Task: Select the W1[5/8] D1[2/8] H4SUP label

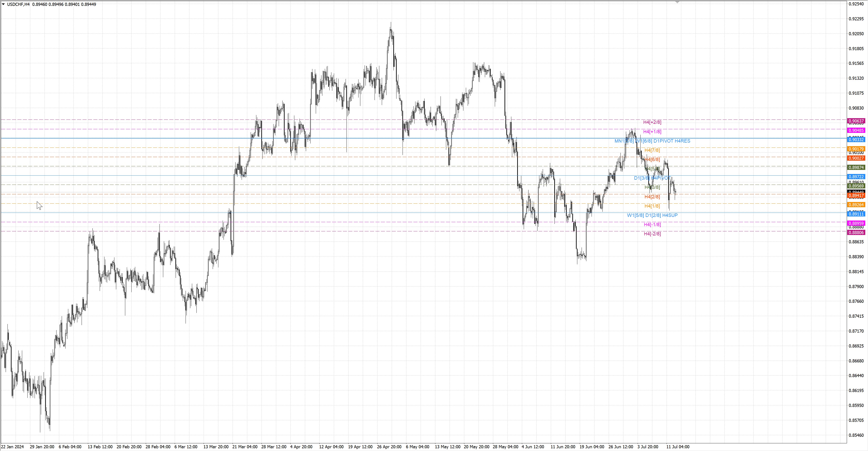Action: coord(652,215)
